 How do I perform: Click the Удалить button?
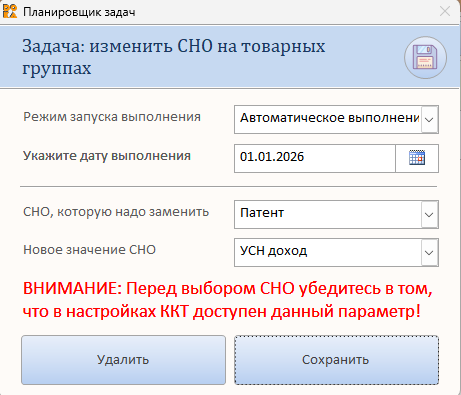pos(123,360)
